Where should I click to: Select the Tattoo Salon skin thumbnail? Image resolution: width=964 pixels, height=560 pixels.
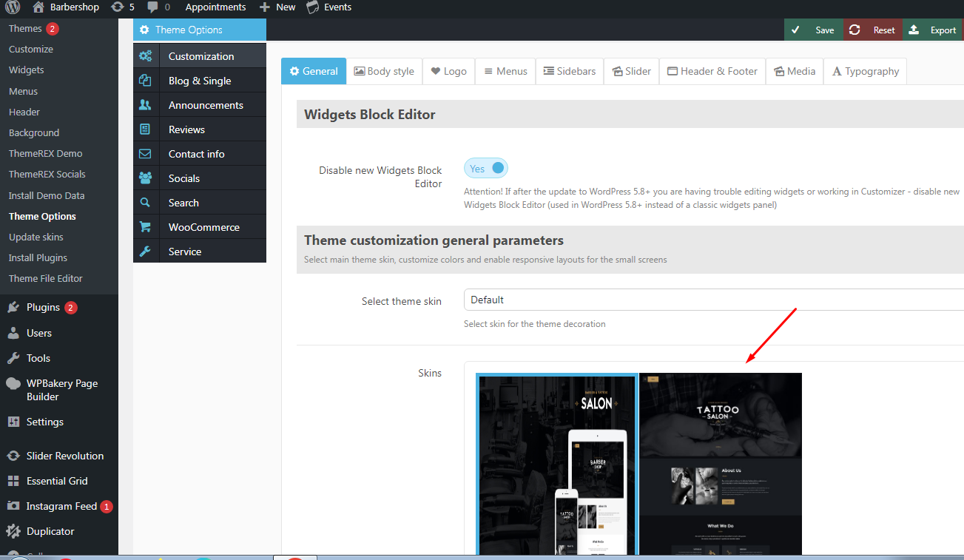[721, 464]
